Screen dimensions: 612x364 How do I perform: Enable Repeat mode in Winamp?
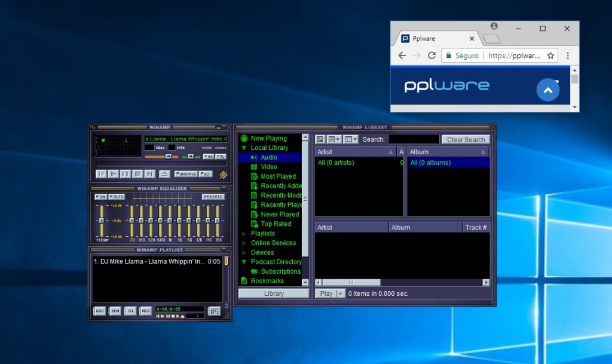click(x=206, y=174)
